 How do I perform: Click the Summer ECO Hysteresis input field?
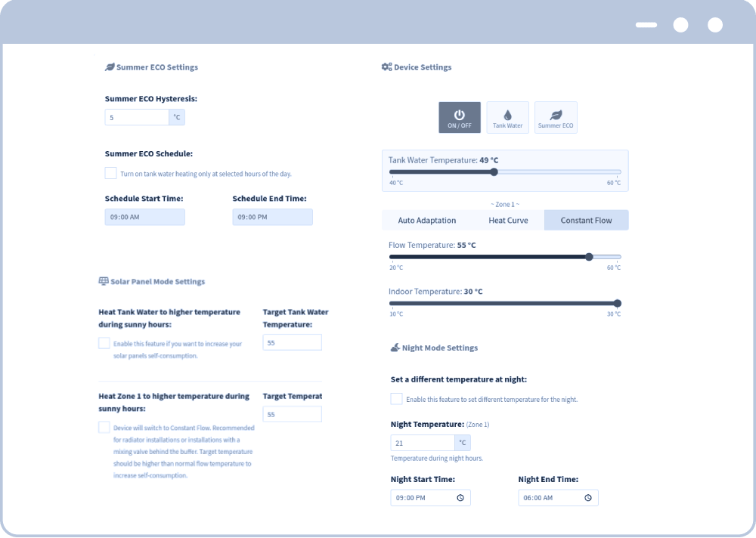[137, 117]
